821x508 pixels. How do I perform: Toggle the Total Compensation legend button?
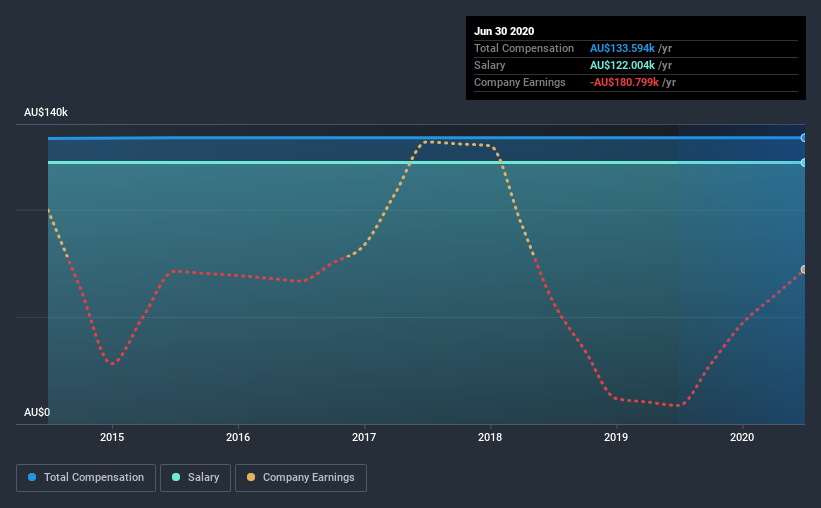tap(86, 478)
